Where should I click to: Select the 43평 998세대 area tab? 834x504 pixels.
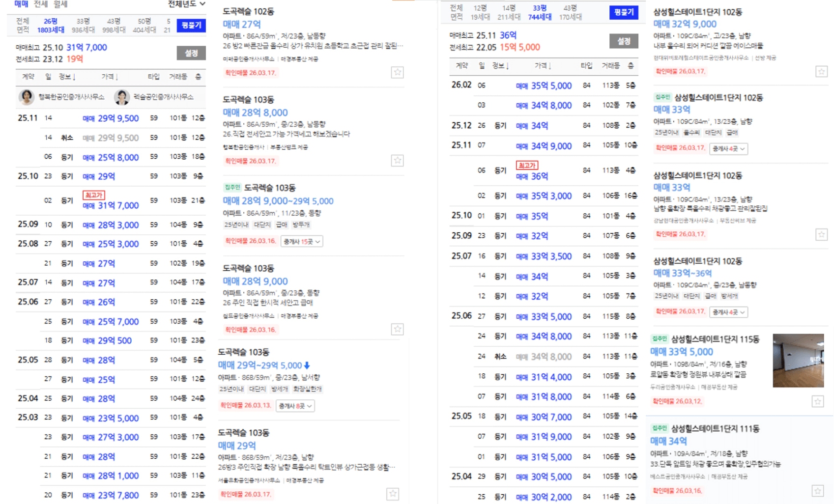click(114, 26)
